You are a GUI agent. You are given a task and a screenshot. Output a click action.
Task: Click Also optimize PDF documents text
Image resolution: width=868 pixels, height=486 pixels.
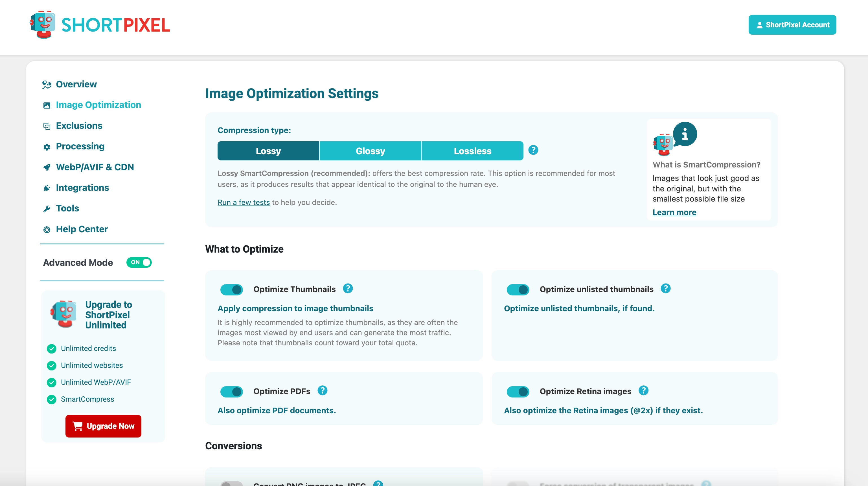click(277, 410)
